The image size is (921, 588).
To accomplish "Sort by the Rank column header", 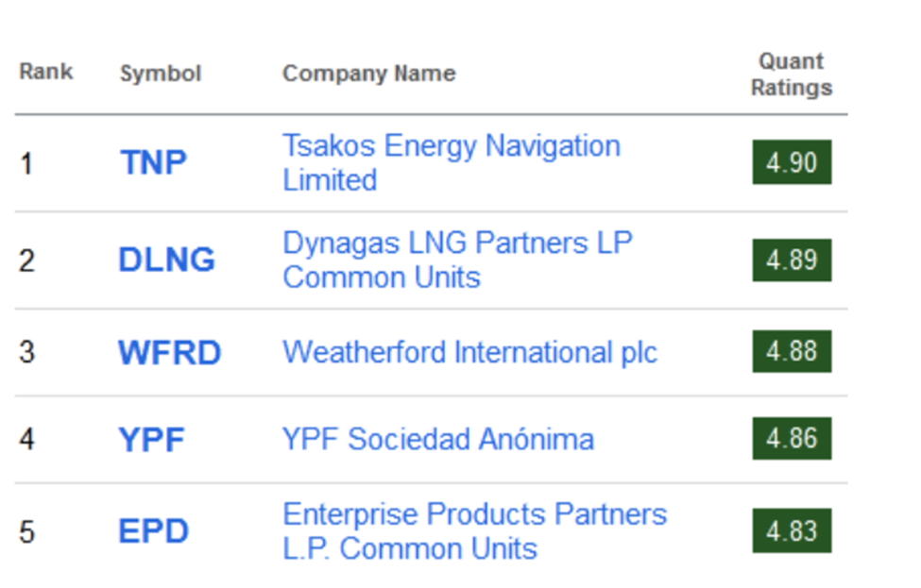I will coord(46,72).
